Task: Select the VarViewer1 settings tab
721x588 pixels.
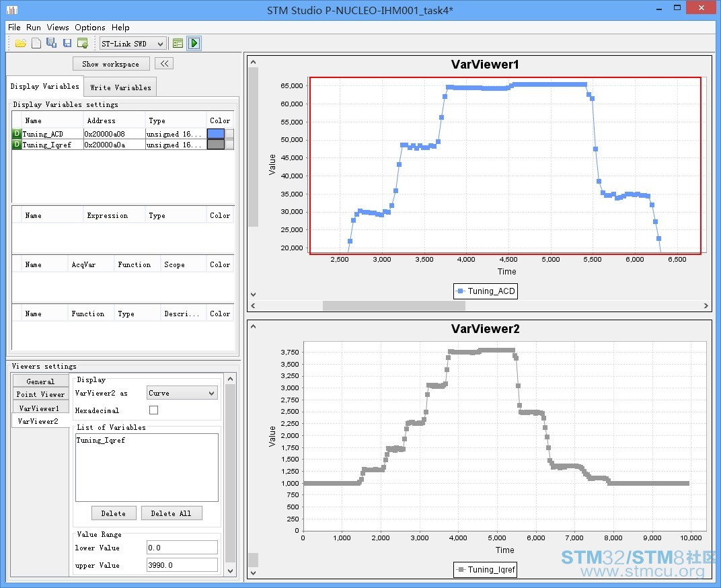Action: point(40,408)
